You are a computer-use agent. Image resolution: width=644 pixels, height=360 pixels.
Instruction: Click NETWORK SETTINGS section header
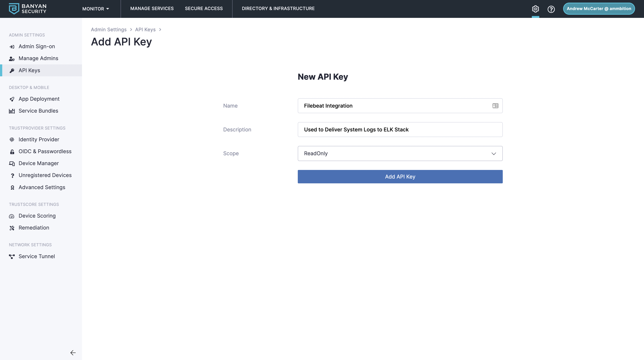tap(30, 245)
